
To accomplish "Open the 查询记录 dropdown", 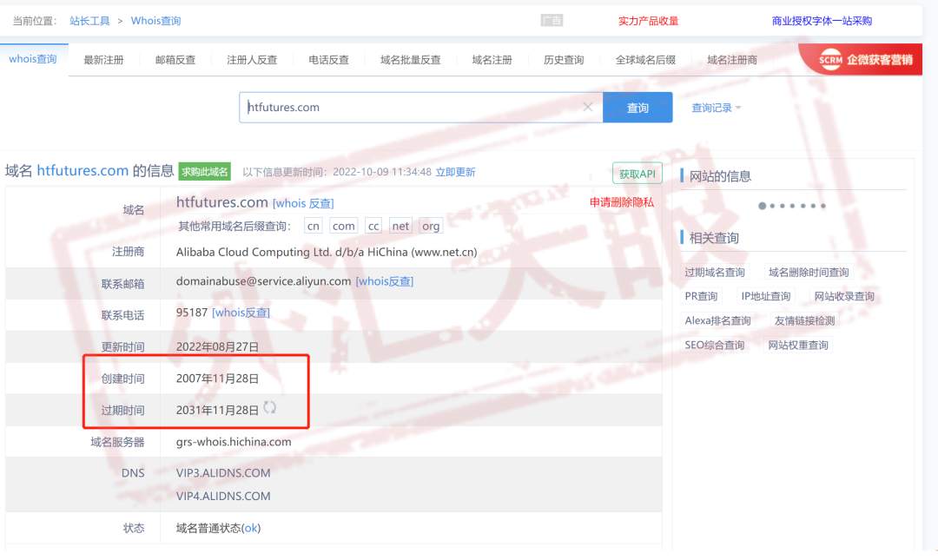I will pos(716,108).
